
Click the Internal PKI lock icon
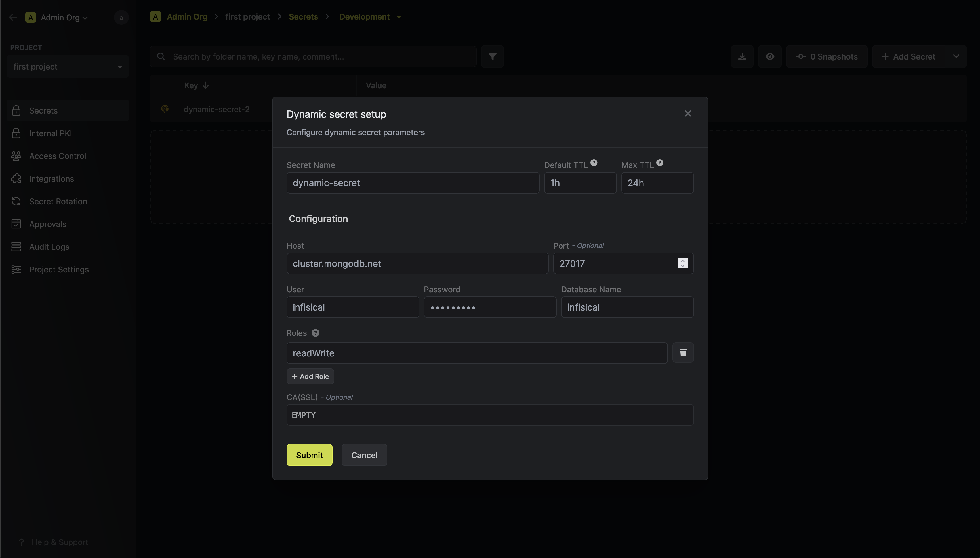16,133
